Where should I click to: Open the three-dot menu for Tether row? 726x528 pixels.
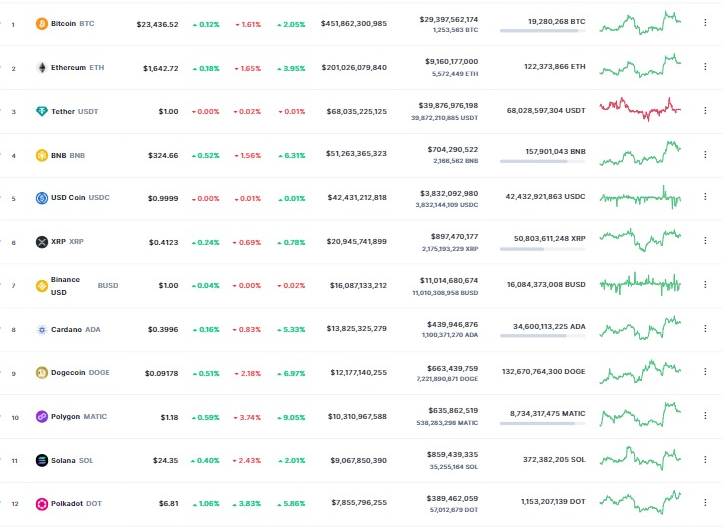[705, 110]
